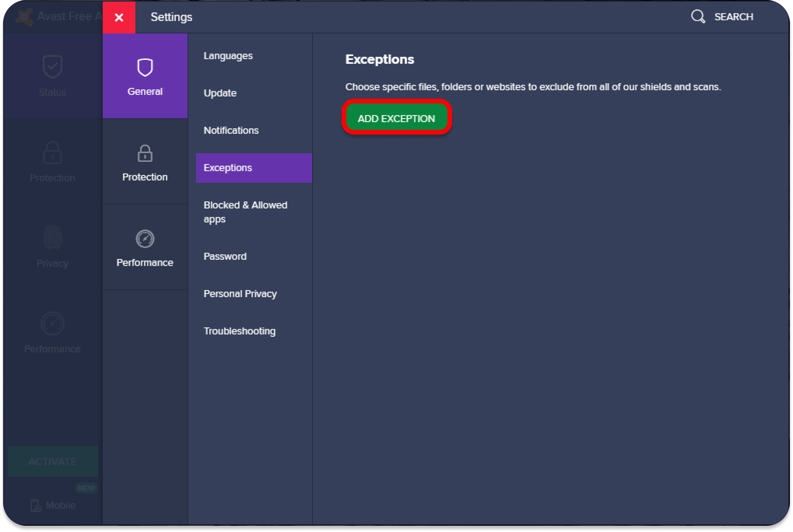The height and width of the screenshot is (532, 793).
Task: Open the Protection lock icon tab
Action: 145,153
